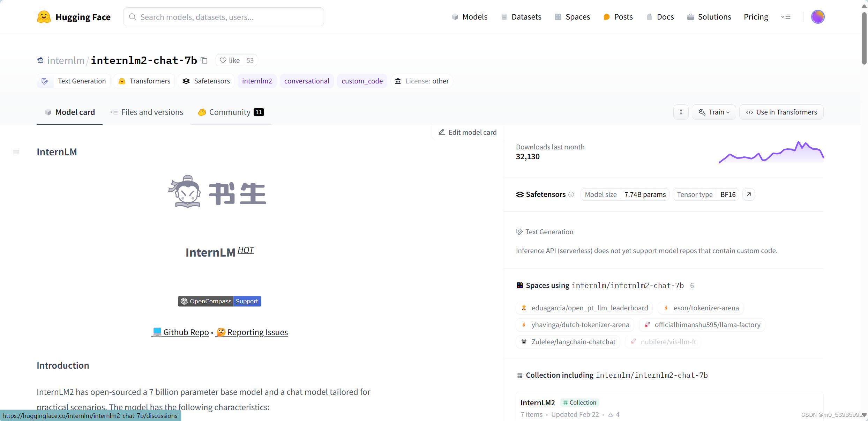Switch to the Files and versions tab

pyautogui.click(x=147, y=112)
